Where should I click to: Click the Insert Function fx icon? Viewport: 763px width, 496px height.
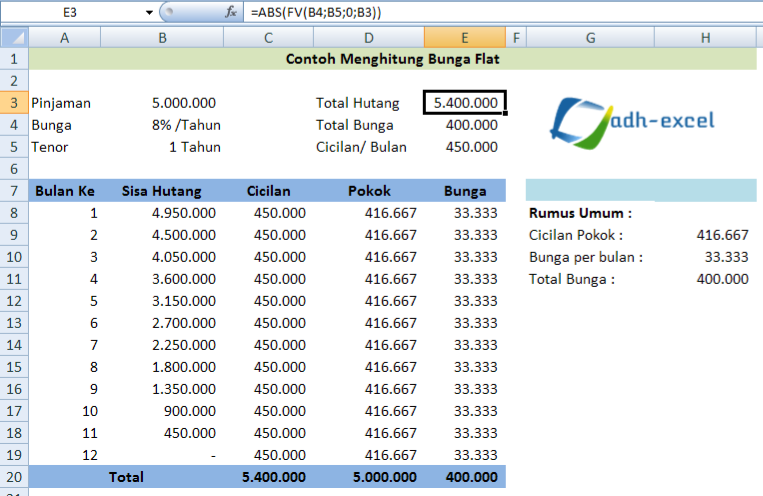click(231, 12)
